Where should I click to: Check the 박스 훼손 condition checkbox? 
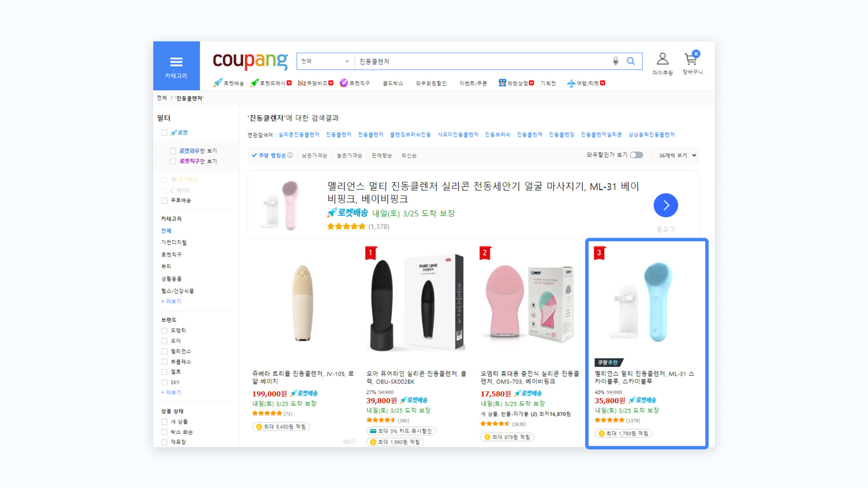[165, 432]
